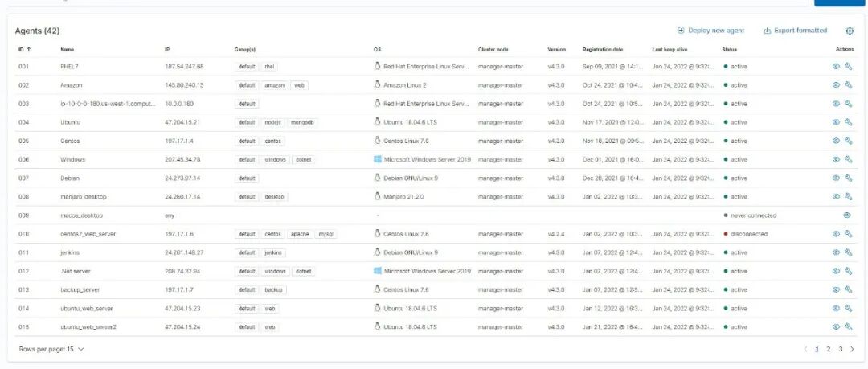Click eye icon for backup_server agent
This screenshot has width=868, height=369.
(836, 289)
